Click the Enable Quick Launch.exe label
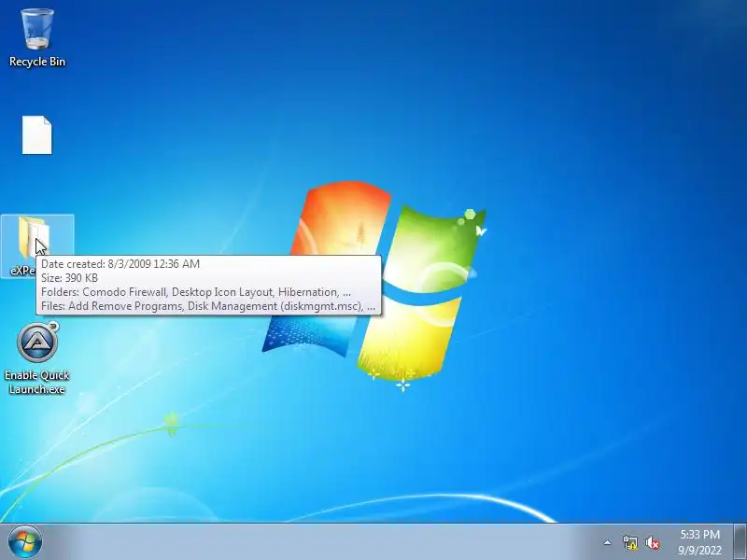The width and height of the screenshot is (747, 560). pyautogui.click(x=37, y=382)
